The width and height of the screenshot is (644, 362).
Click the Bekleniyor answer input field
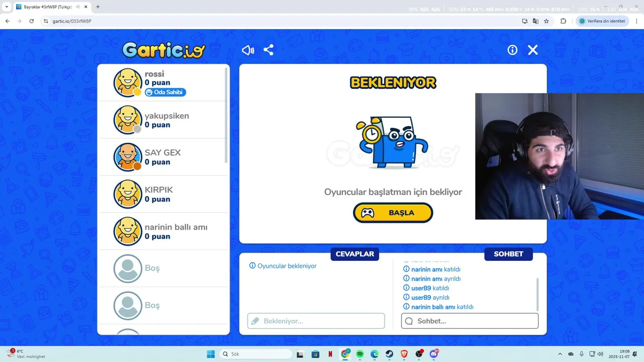coord(316,321)
